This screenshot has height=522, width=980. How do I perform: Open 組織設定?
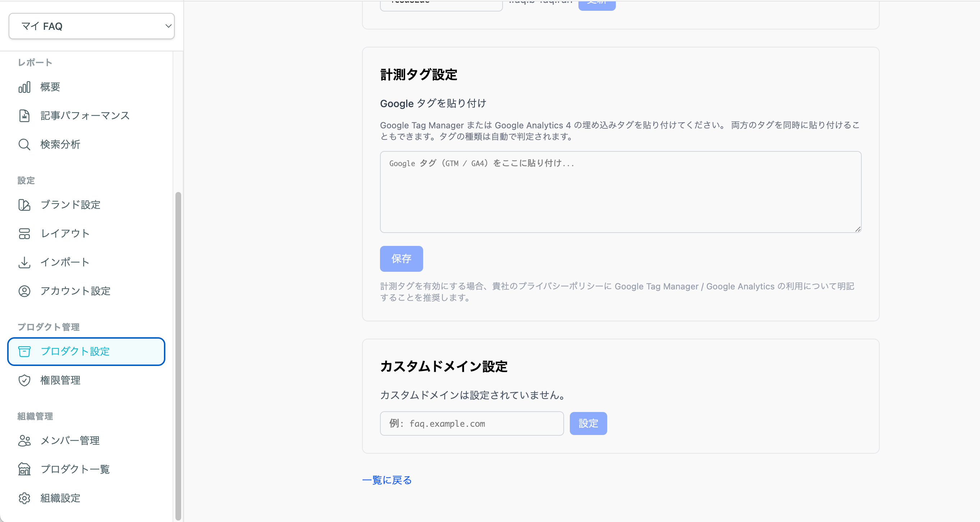coord(60,498)
